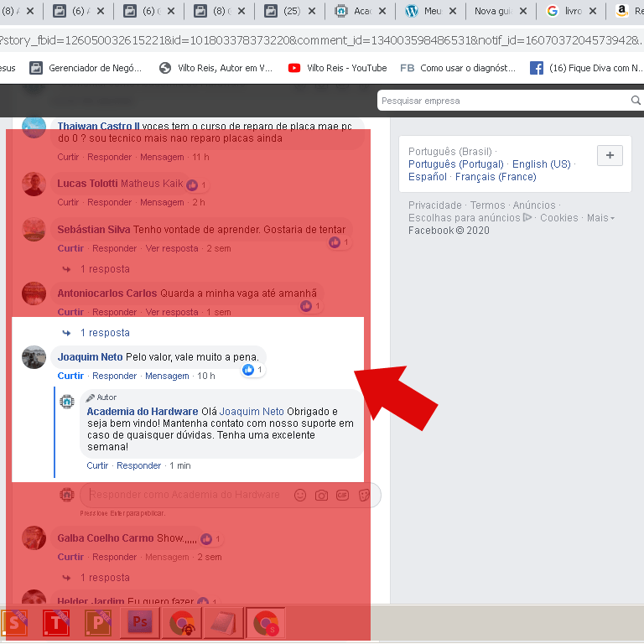Select Français (France) language
Screen dimensions: 644x644
tap(496, 177)
